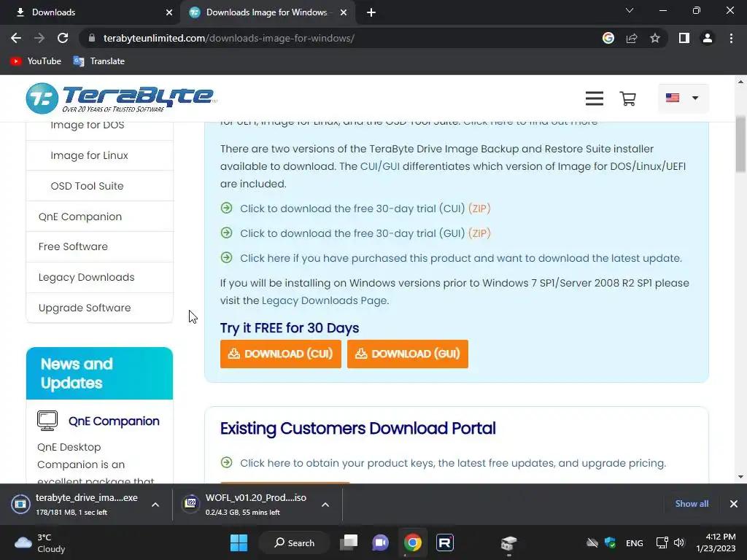Screen dimensions: 747x560
Task: Expand options for WOFL iso download
Action: pyautogui.click(x=325, y=505)
